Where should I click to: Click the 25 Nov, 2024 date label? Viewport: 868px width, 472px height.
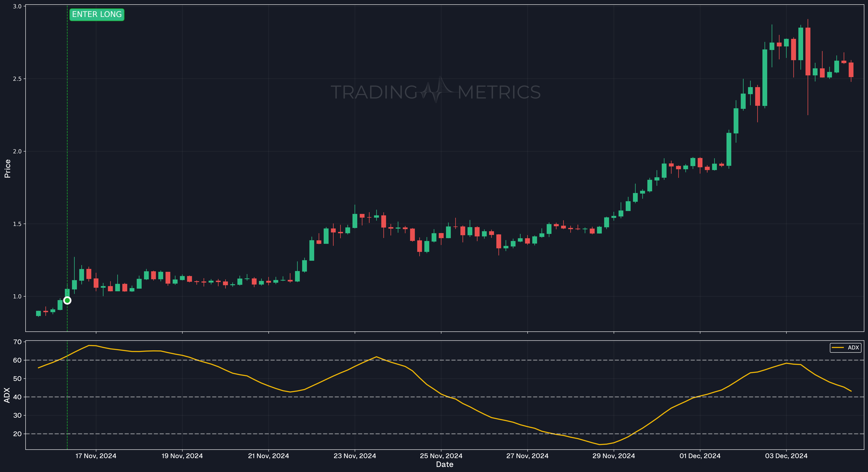pos(441,456)
